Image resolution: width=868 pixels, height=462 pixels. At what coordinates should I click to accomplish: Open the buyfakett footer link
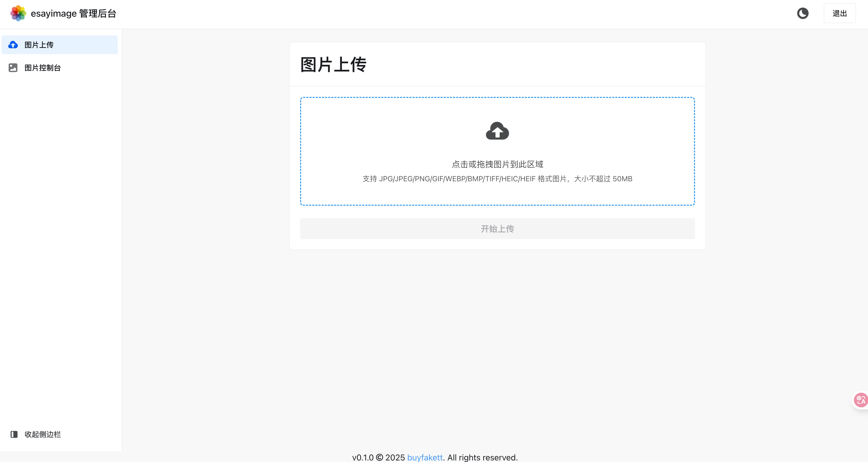point(425,457)
